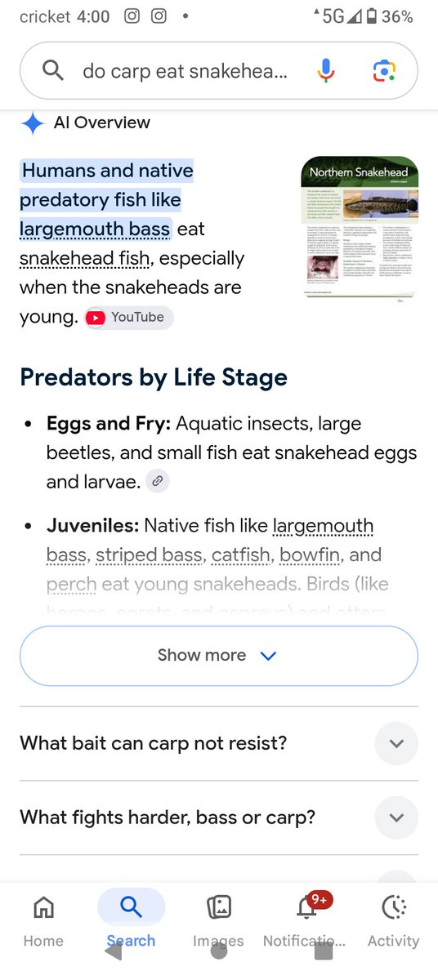Open the YouTube source chip
Image resolution: width=438 pixels, height=980 pixels.
pos(129,317)
